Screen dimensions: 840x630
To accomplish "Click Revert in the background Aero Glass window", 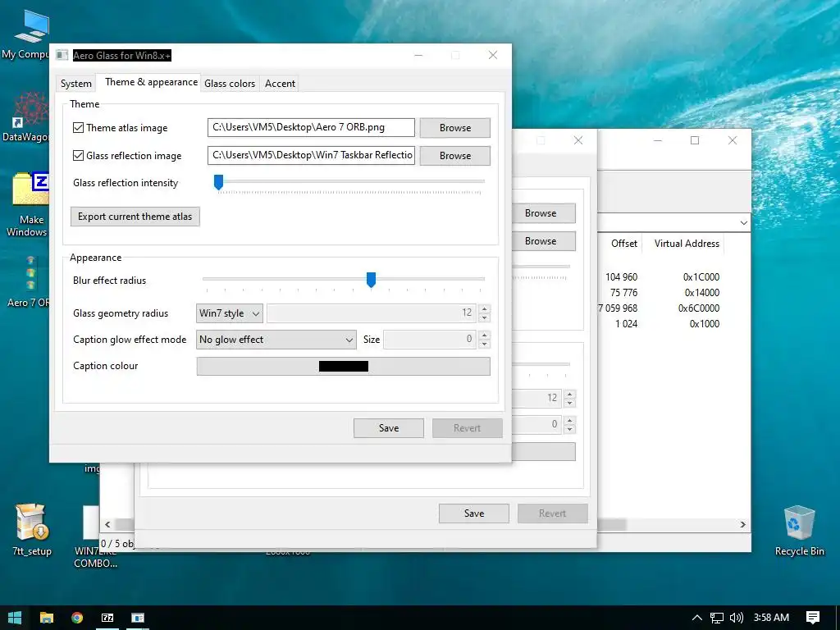I will (552, 514).
